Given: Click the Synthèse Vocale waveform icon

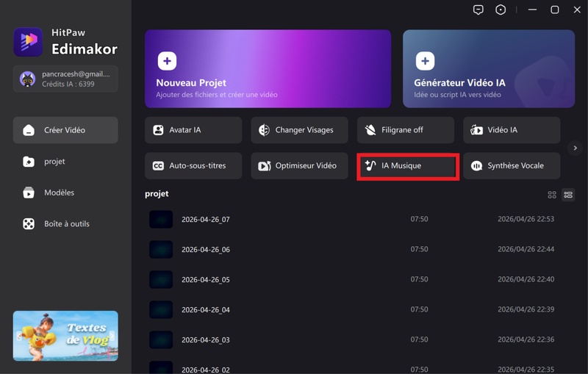Looking at the screenshot, I should (x=476, y=165).
